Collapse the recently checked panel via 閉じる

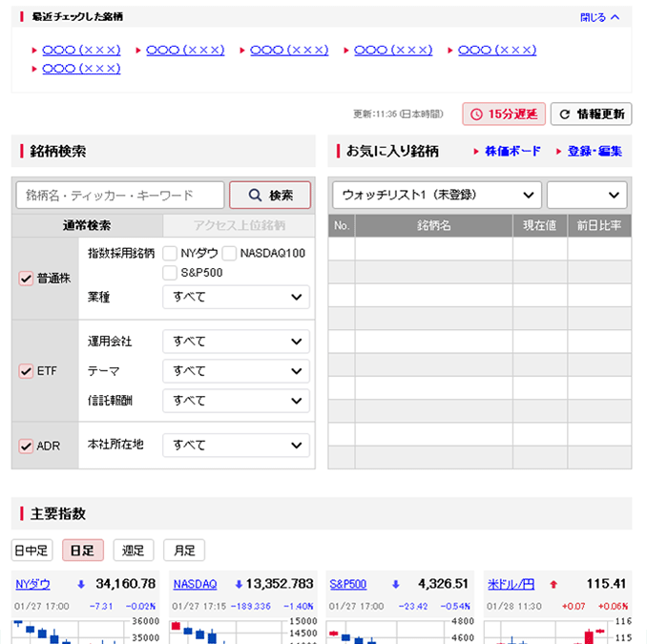[600, 17]
